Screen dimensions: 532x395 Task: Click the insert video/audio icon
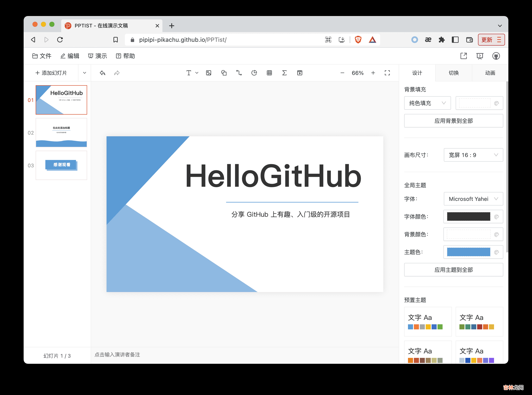pos(300,73)
